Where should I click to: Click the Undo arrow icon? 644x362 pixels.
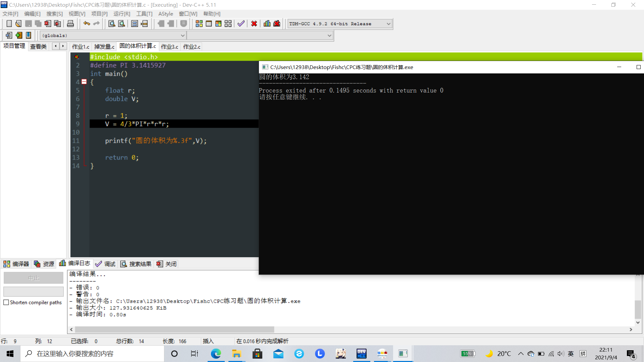pyautogui.click(x=87, y=24)
